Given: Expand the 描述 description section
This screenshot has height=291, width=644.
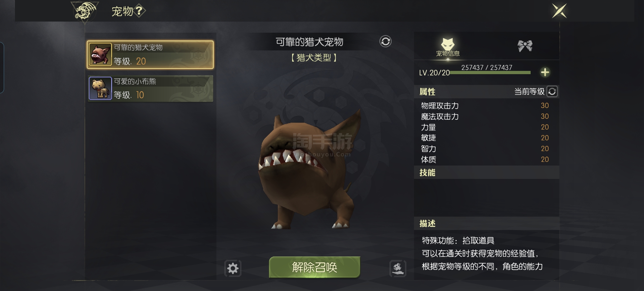Looking at the screenshot, I should [486, 223].
